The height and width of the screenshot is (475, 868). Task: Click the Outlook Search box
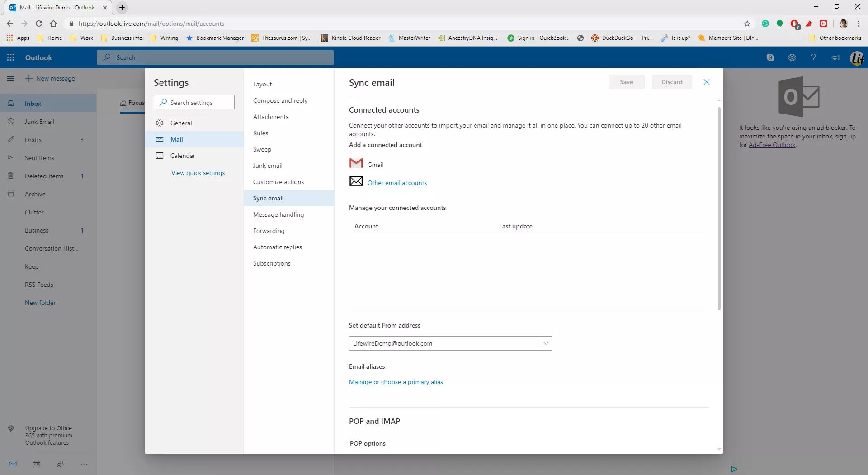215,57
